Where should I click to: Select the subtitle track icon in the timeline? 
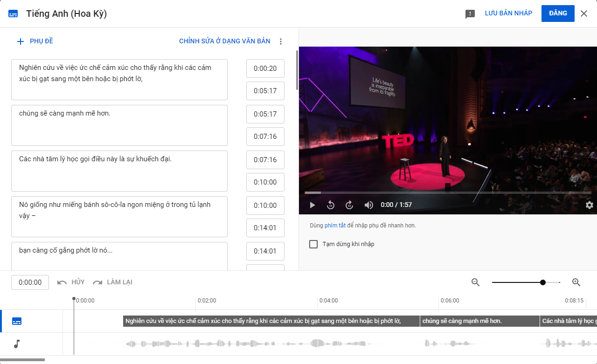point(17,321)
